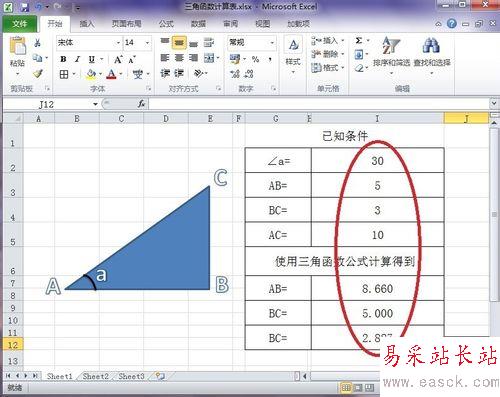Toggle Underline formatting
This screenshot has width=500, height=397.
[x=92, y=59]
